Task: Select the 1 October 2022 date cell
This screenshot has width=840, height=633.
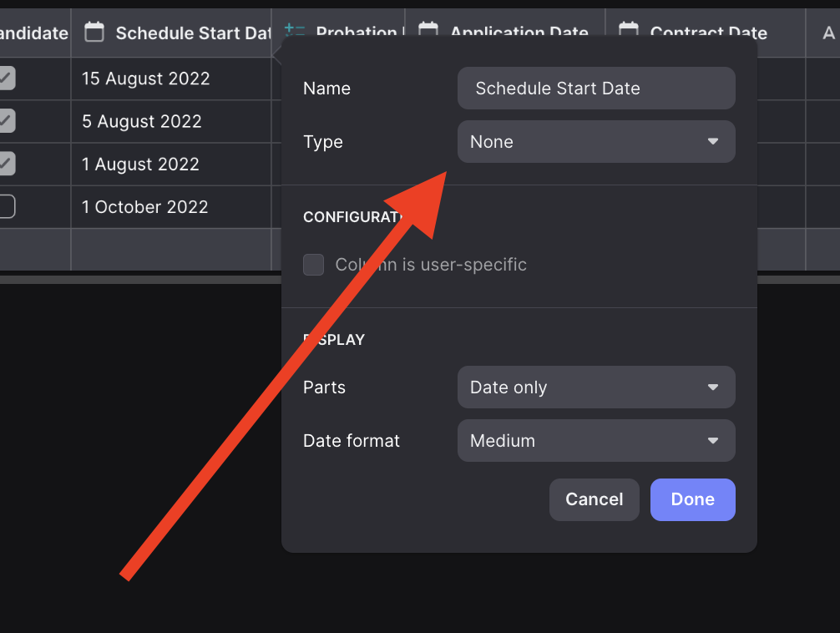Action: click(x=145, y=207)
